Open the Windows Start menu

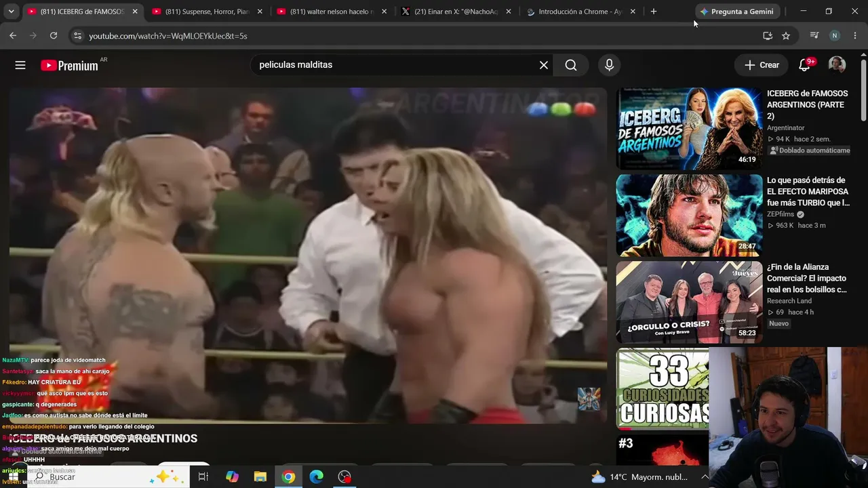(13, 476)
